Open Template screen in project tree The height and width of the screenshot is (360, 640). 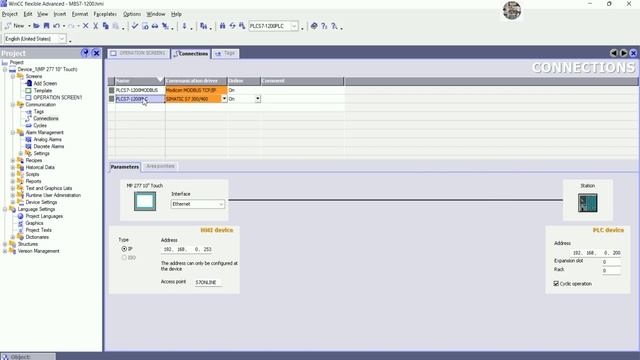point(42,90)
